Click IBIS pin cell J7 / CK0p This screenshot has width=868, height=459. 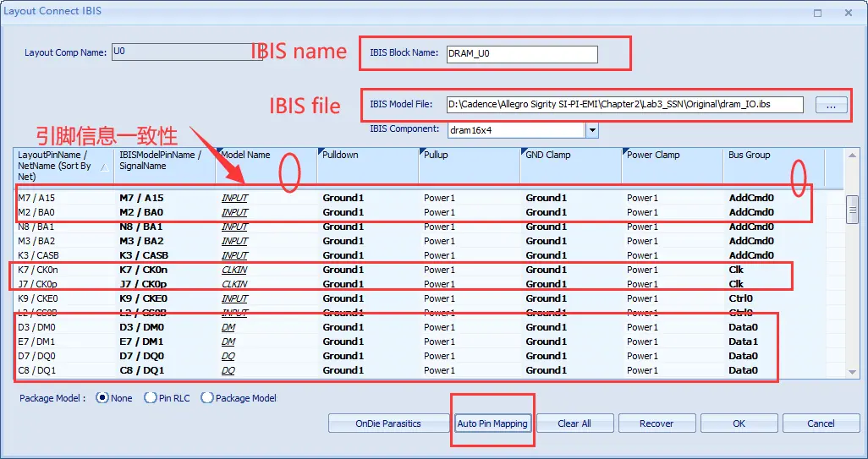tap(164, 284)
